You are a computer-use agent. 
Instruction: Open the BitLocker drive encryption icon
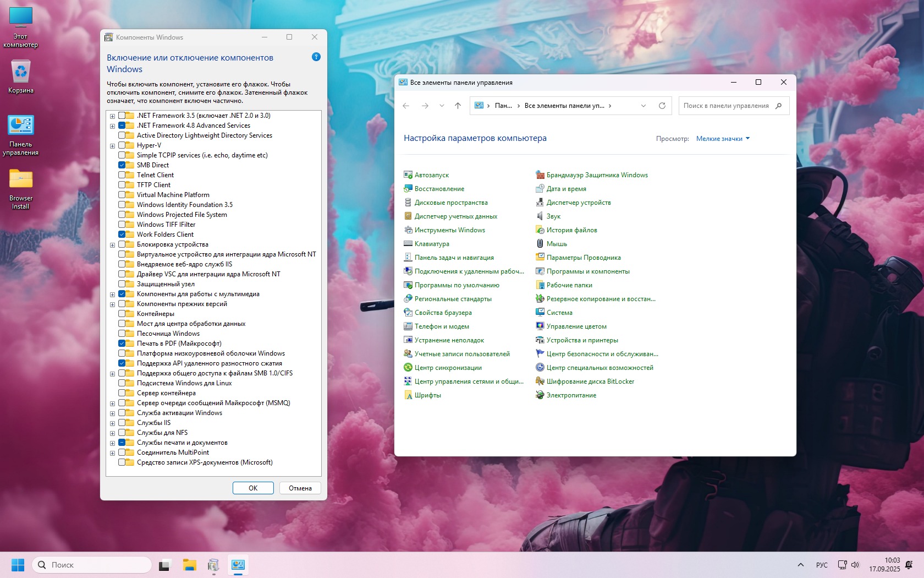[x=540, y=381]
